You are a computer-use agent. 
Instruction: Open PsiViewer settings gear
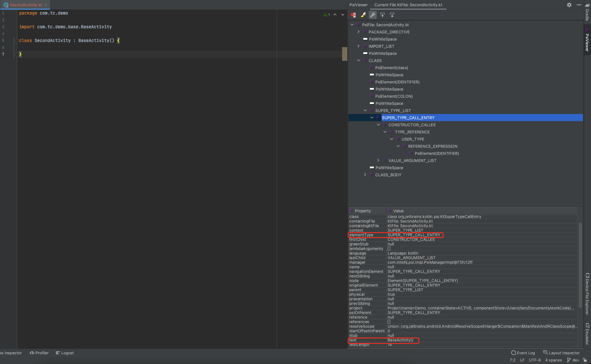569,5
